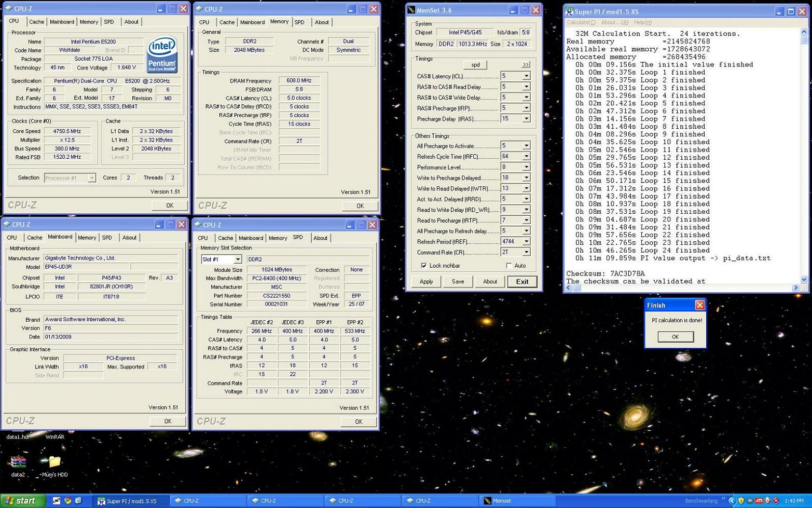
Task: Switch to Cache tab in CPU-Z CPU window
Action: (36, 22)
